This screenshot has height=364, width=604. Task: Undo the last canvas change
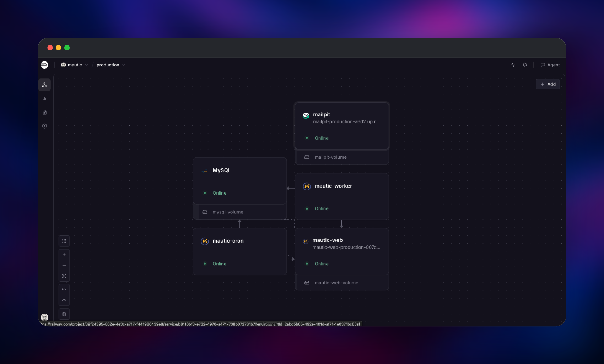tap(64, 290)
